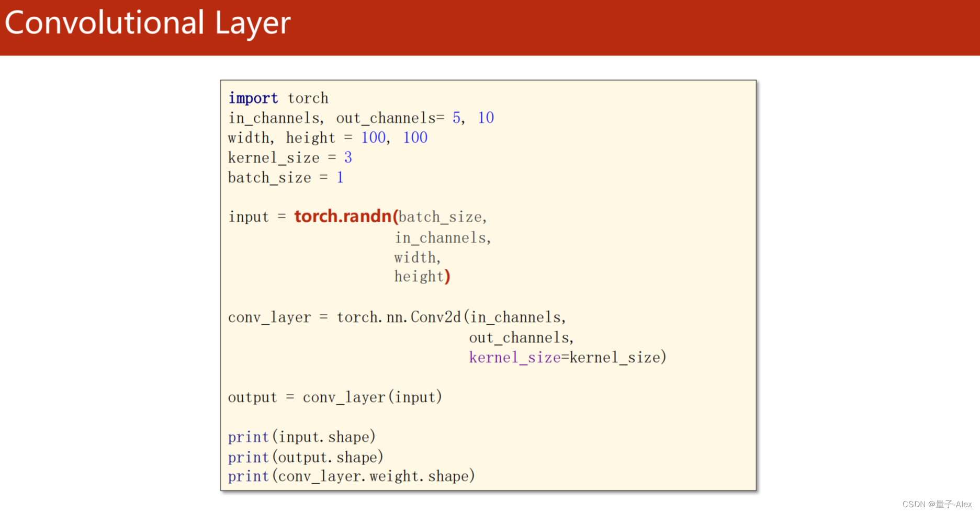
Task: Click the line "batch_size = 1"
Action: pyautogui.click(x=286, y=178)
